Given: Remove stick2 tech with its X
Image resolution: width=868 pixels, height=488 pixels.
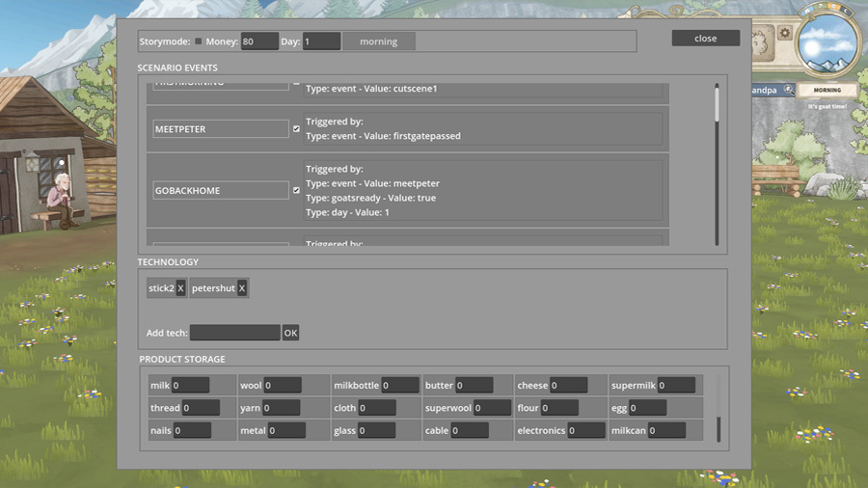Looking at the screenshot, I should click(x=180, y=288).
